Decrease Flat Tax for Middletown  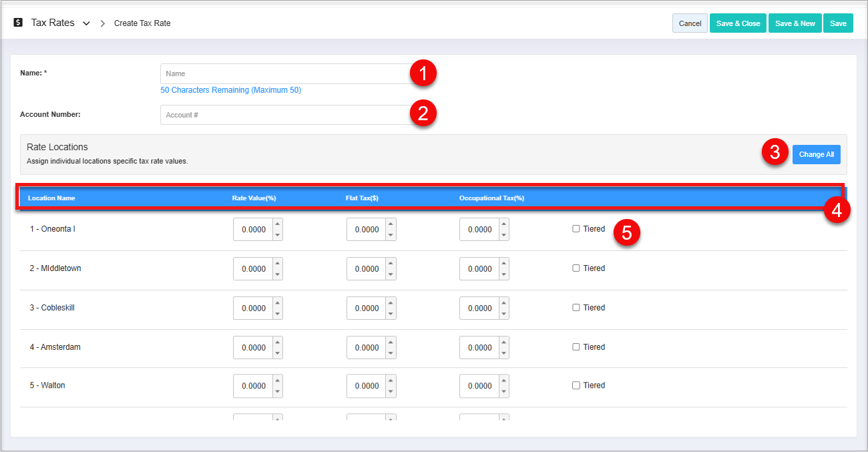click(391, 274)
